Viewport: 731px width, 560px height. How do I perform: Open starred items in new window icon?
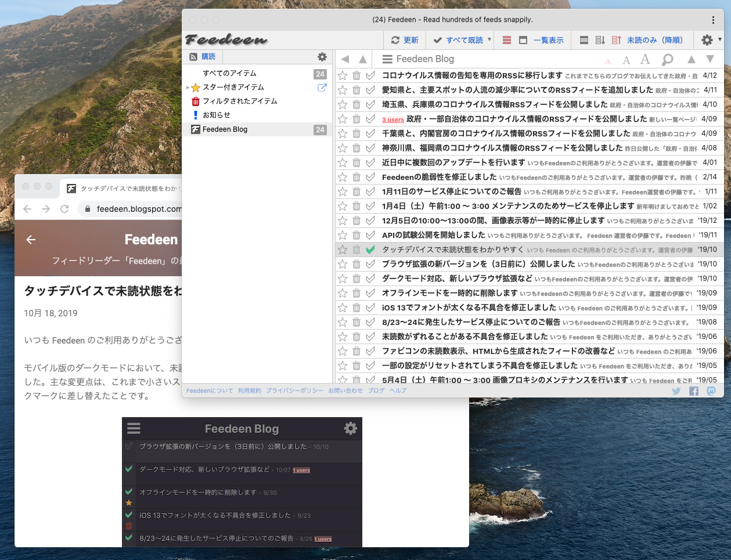[322, 88]
